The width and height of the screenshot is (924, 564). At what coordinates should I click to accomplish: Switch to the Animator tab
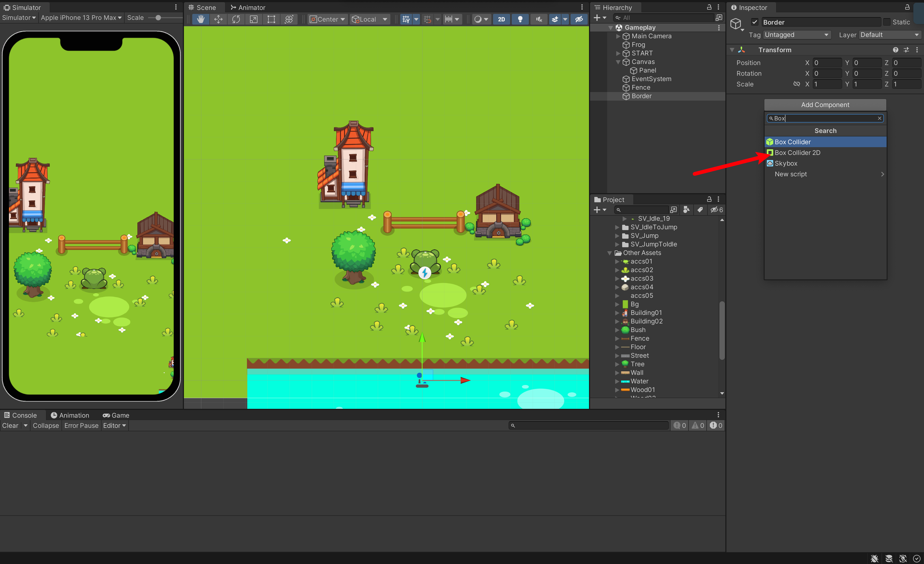[248, 7]
